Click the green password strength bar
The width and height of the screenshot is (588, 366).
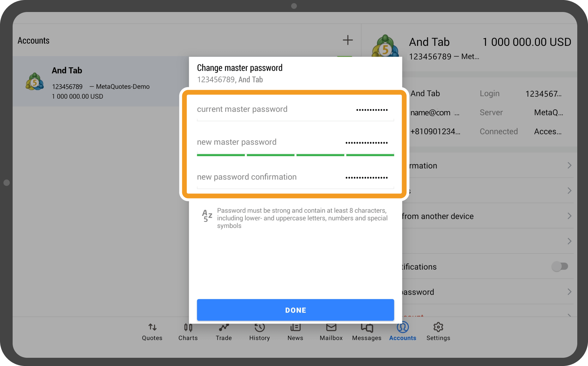point(295,155)
